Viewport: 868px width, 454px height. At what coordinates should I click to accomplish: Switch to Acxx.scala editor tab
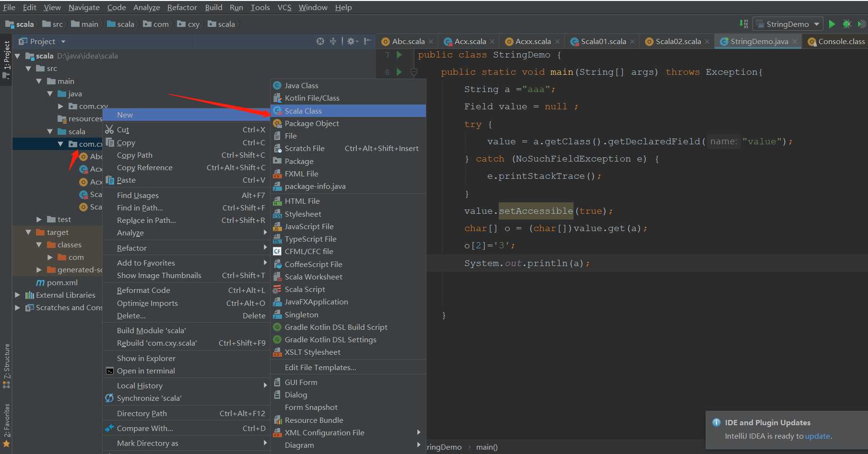(x=531, y=41)
